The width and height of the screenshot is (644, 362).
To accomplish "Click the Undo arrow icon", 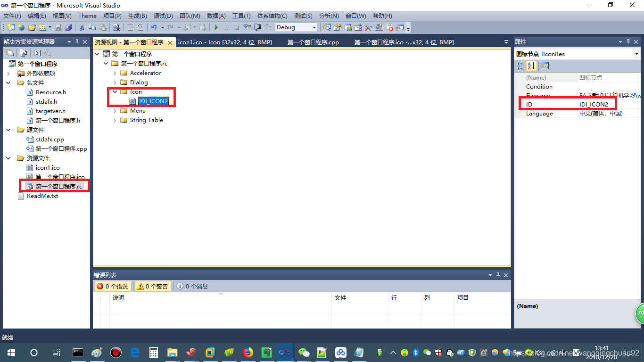I will coord(154,27).
